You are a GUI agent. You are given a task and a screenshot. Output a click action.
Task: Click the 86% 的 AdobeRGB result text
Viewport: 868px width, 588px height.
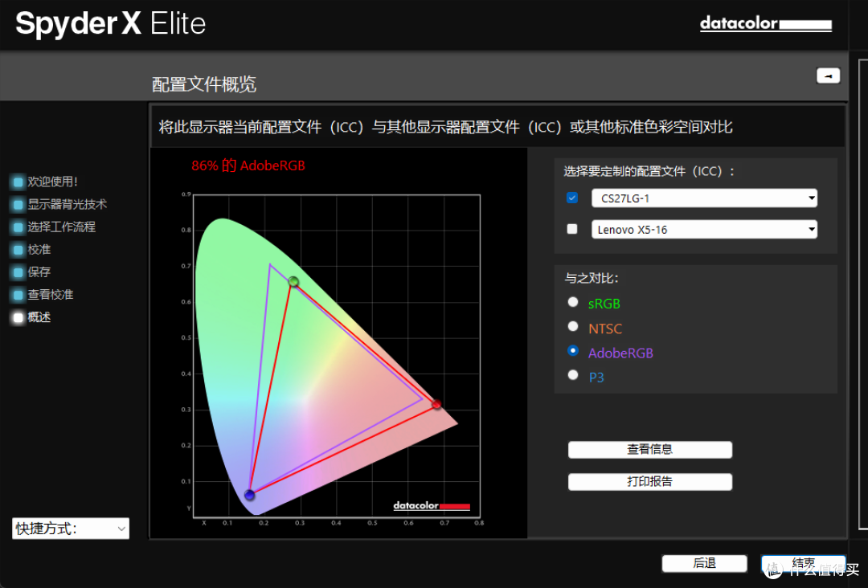(x=248, y=165)
